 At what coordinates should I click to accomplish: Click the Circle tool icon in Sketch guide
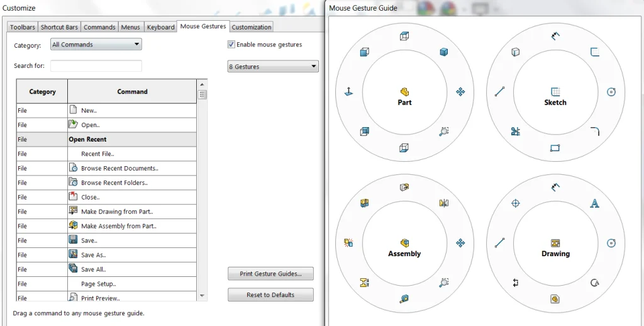pos(611,92)
